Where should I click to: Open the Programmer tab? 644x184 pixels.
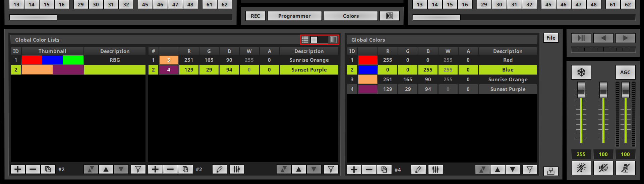click(x=294, y=16)
